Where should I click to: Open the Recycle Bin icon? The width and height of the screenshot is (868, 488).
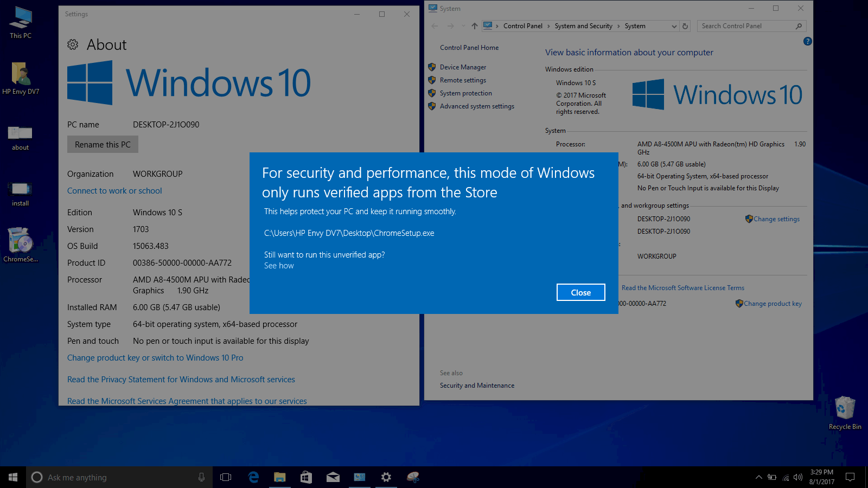[845, 413]
